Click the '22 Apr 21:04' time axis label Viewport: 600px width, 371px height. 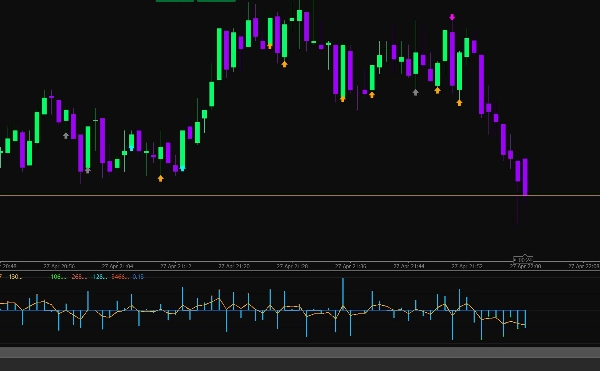117,266
